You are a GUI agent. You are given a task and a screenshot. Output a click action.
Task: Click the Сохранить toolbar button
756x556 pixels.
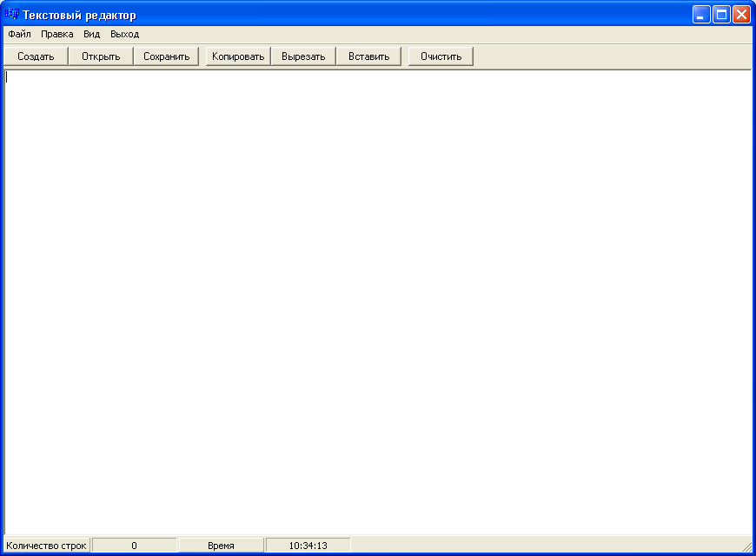click(x=166, y=56)
